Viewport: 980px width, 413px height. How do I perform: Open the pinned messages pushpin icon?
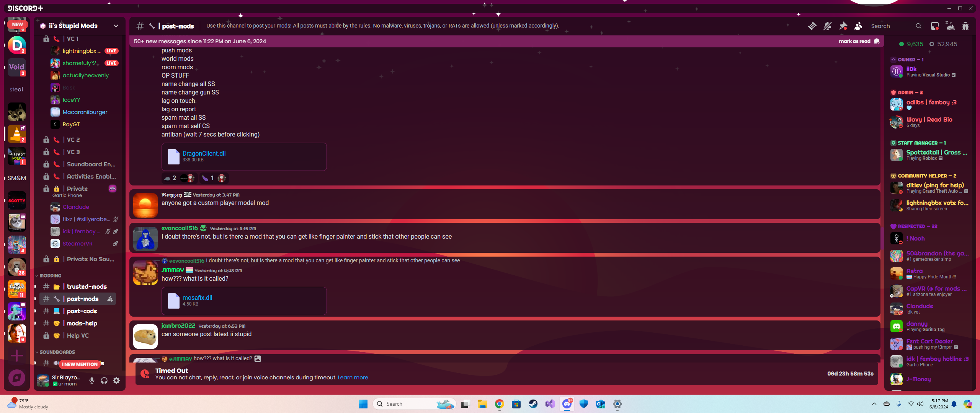tap(843, 26)
